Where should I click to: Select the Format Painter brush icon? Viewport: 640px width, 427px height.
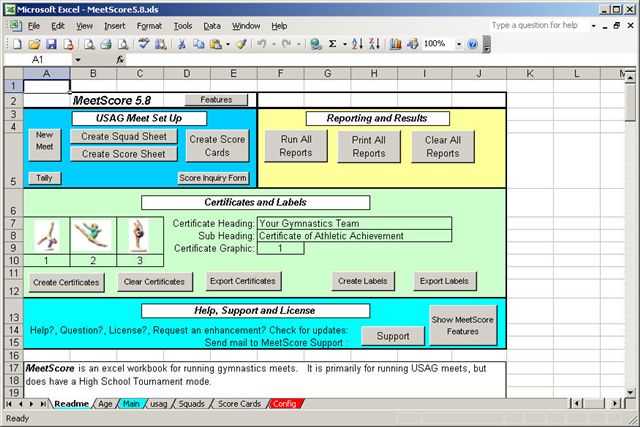coord(241,44)
